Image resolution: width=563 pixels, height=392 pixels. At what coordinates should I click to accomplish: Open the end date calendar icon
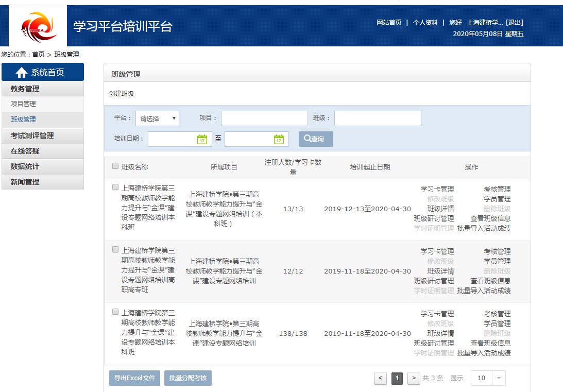[x=279, y=139]
